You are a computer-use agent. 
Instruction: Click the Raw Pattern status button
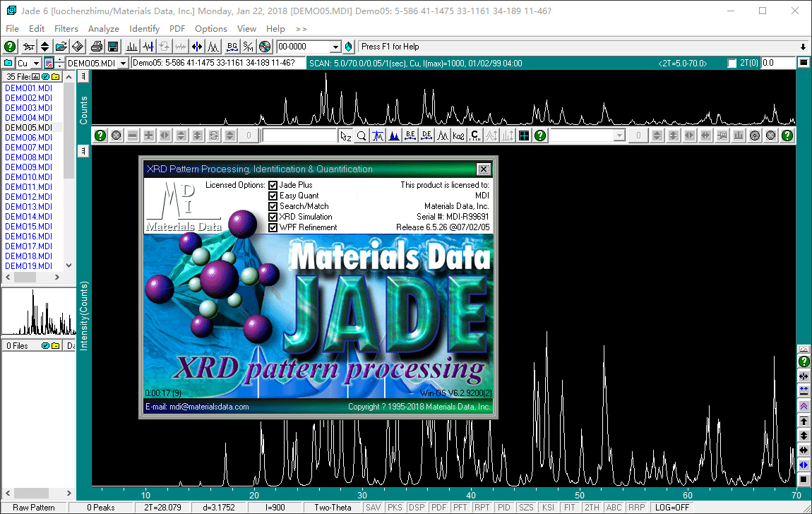34,508
